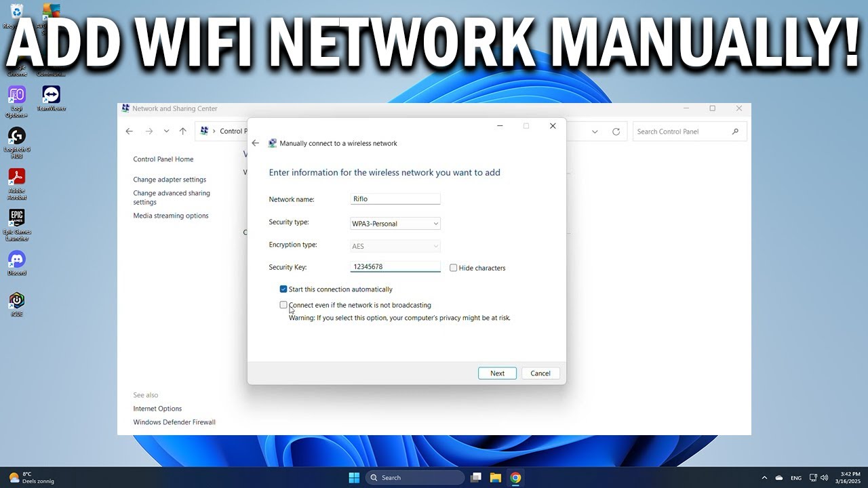Go back in the wireless network wizard

(x=255, y=143)
